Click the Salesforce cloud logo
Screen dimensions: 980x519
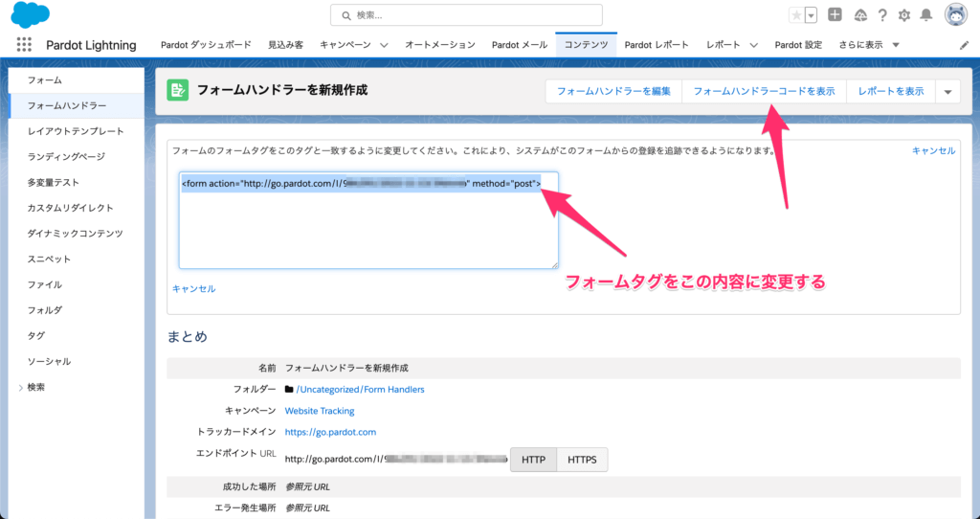[x=30, y=15]
